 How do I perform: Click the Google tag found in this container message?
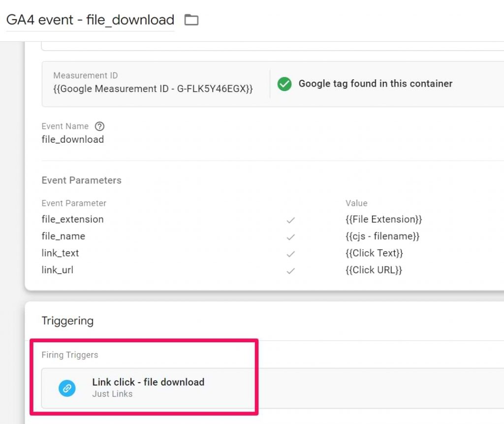[x=376, y=84]
